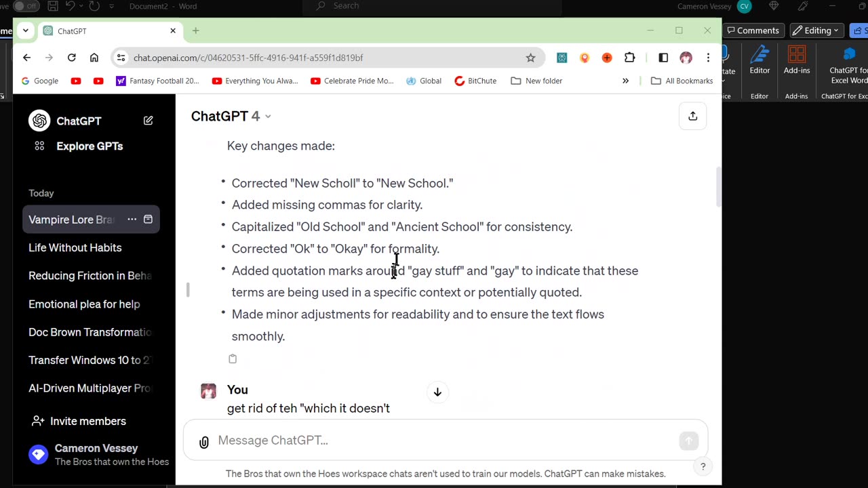Click the orange plus extension icon
This screenshot has width=868, height=488.
coord(607,58)
